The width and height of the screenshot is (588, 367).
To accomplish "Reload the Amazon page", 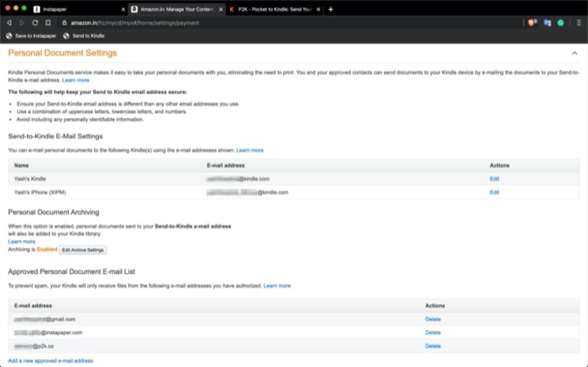I will click(x=35, y=23).
